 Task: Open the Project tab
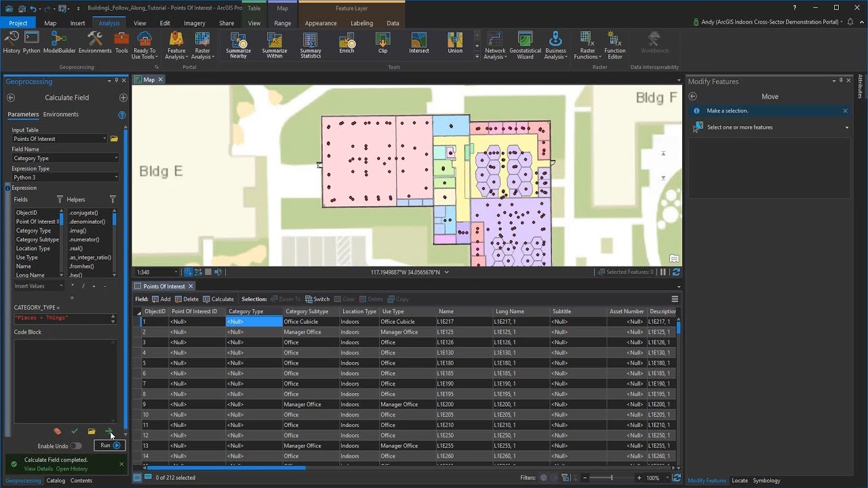pos(18,23)
